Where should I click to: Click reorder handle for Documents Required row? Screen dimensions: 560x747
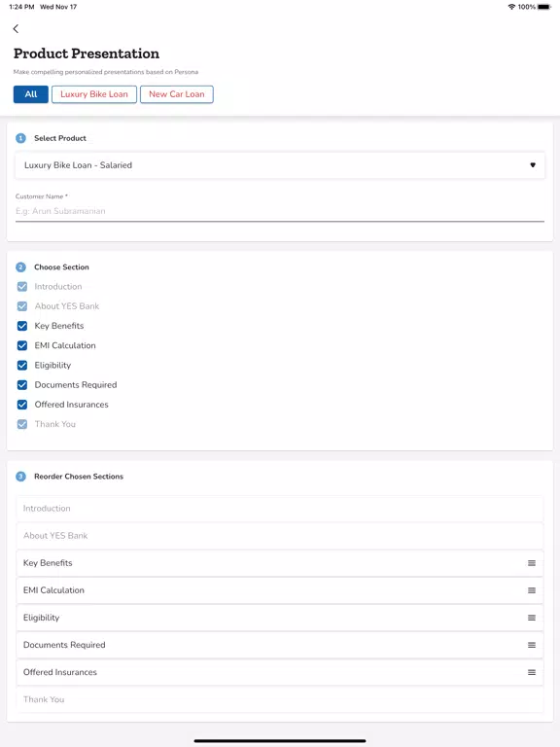pos(532,645)
